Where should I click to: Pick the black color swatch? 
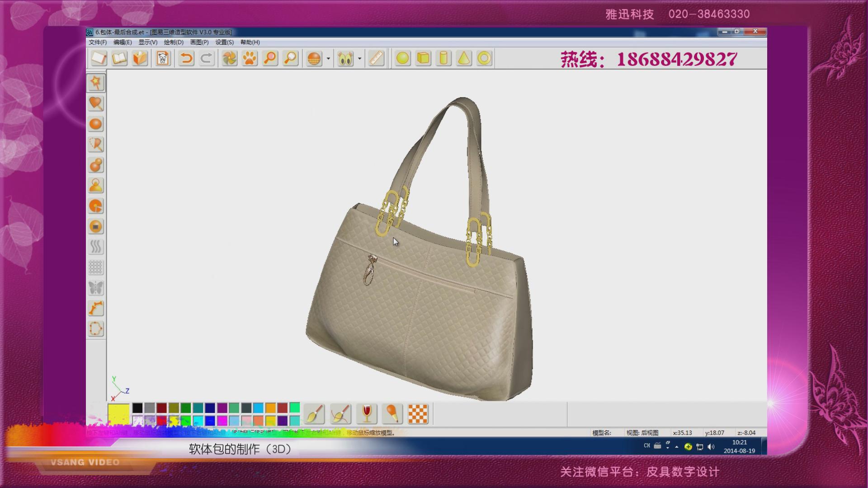coord(137,408)
